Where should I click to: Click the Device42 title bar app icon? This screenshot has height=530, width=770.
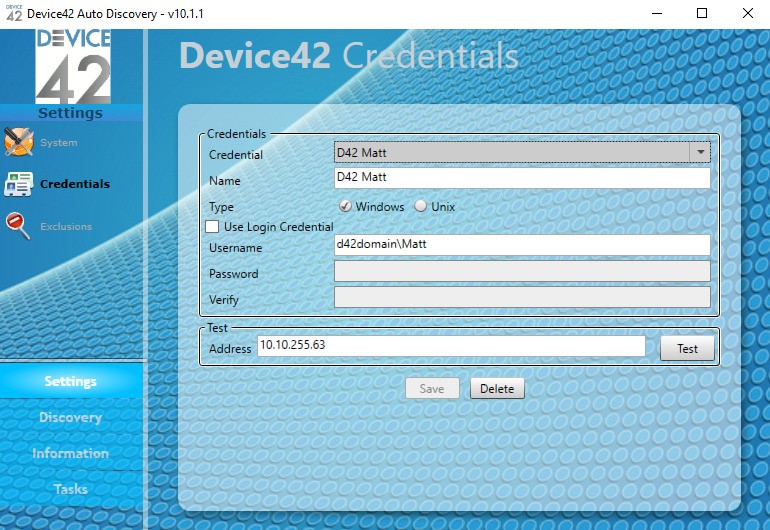tap(14, 13)
